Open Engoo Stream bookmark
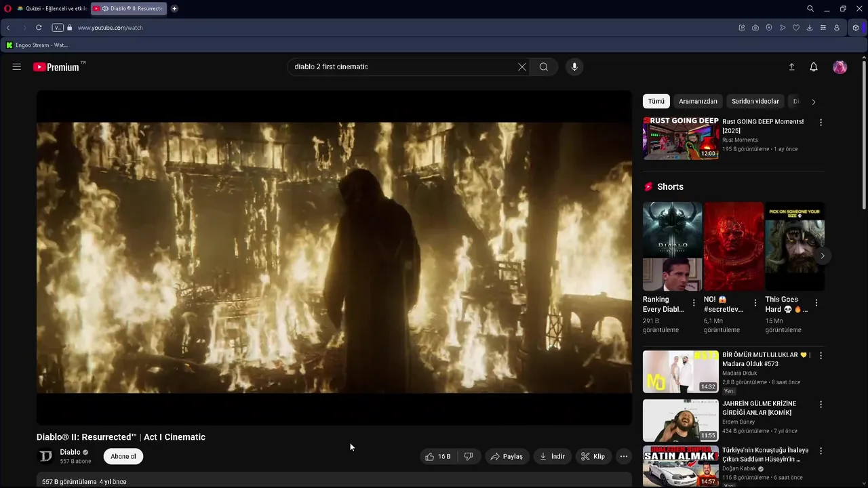The width and height of the screenshot is (868, 488). coord(37,45)
